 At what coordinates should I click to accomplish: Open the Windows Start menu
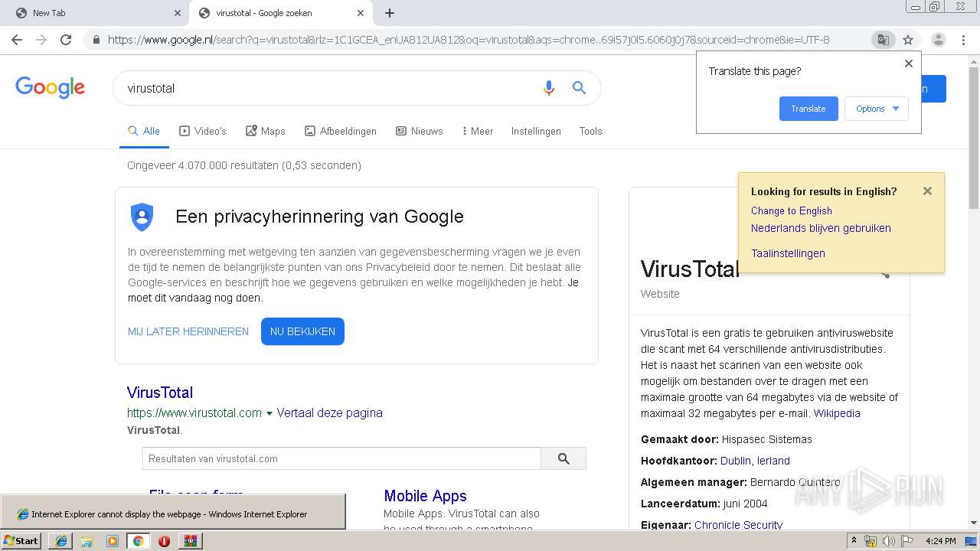21,540
